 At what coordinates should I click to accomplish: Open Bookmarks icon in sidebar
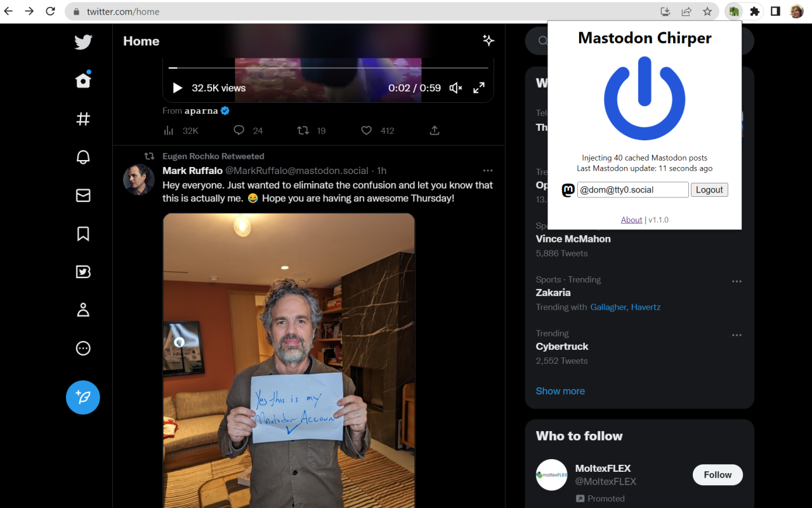pos(83,234)
